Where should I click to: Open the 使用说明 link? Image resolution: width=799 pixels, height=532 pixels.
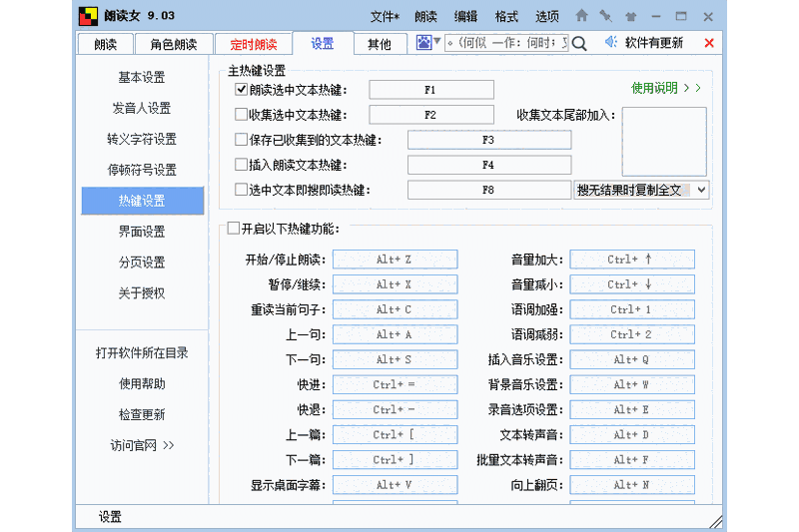click(x=666, y=88)
